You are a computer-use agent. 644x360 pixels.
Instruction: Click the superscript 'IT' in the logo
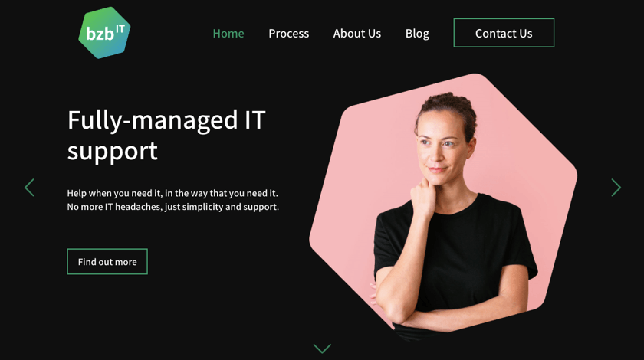tap(120, 29)
